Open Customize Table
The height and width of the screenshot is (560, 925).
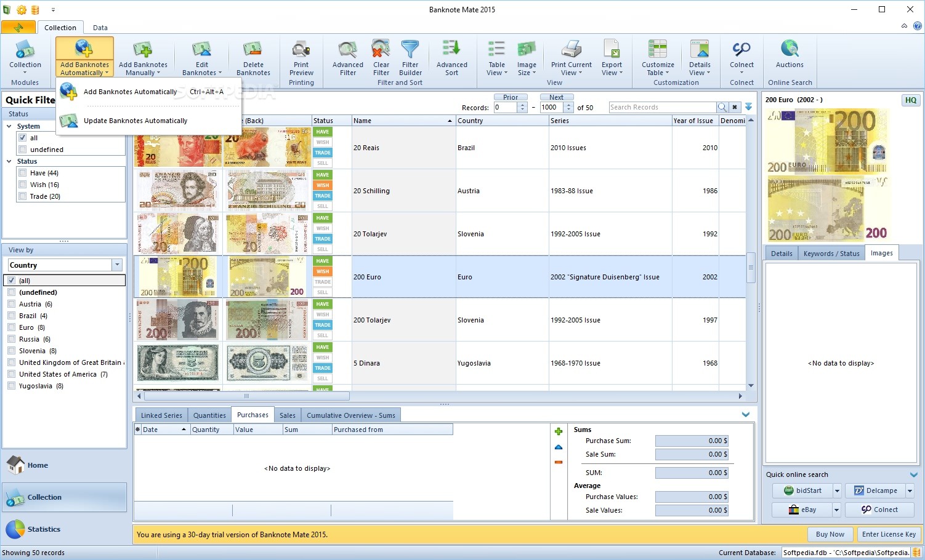coord(658,58)
